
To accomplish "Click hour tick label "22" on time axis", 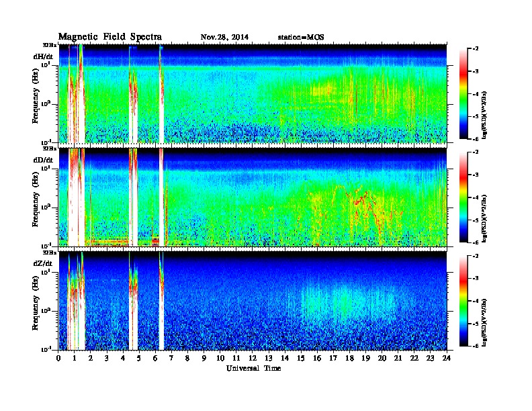I will 414,358.
